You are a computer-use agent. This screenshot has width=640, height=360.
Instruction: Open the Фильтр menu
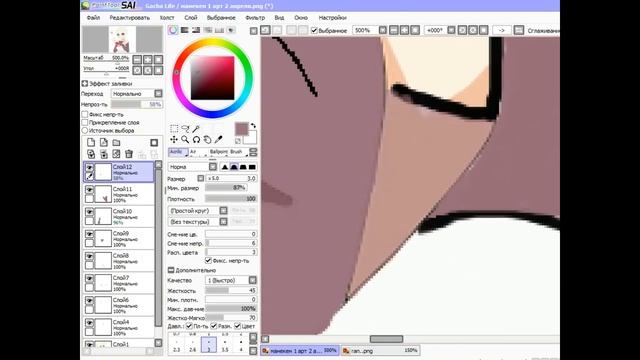pyautogui.click(x=255, y=18)
